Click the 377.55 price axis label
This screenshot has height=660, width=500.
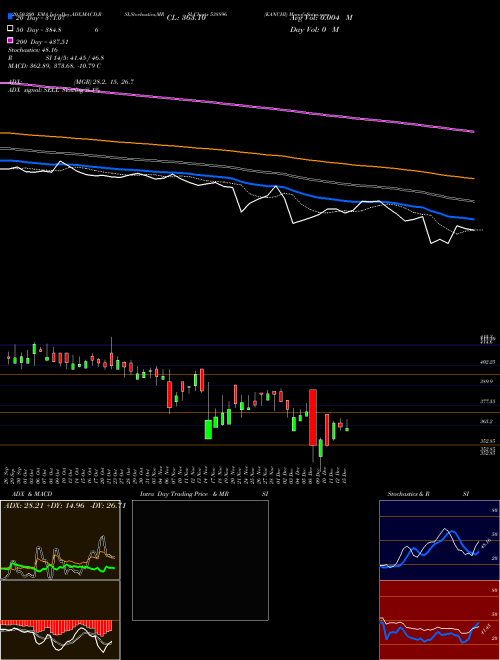[488, 402]
